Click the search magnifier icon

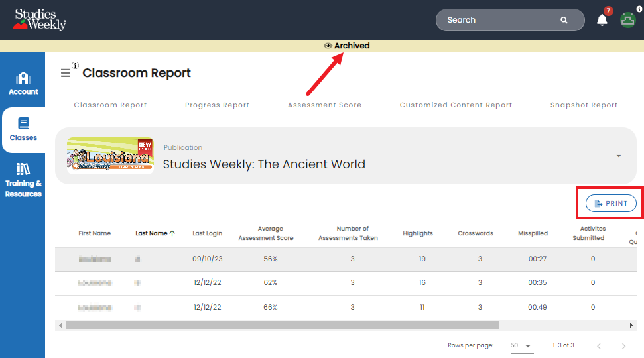tap(564, 20)
